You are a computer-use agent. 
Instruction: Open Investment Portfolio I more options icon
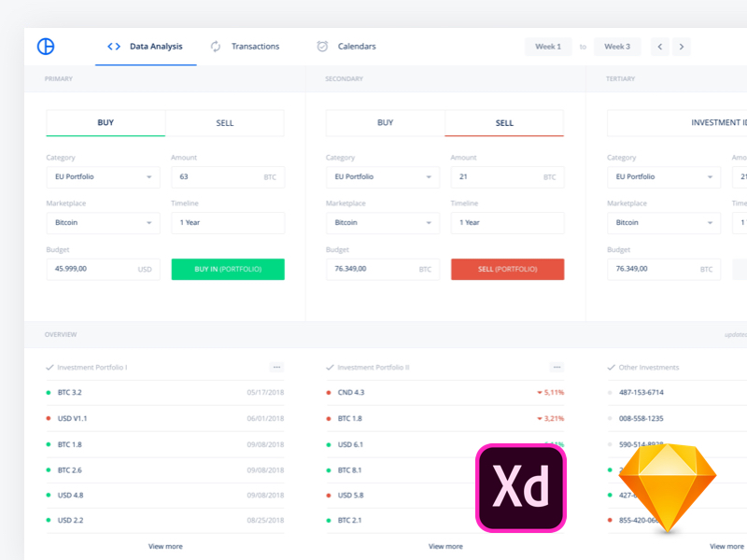276,368
